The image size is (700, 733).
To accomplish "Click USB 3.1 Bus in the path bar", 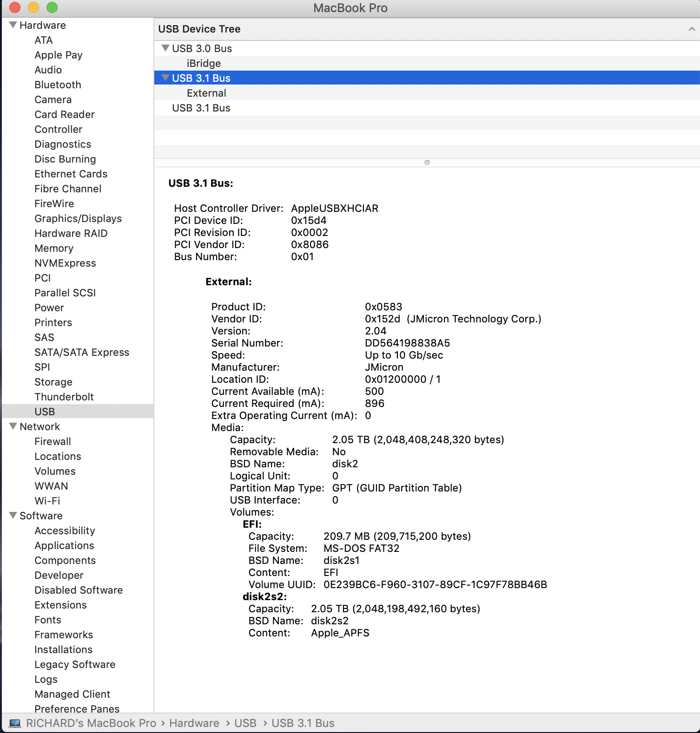I will (303, 723).
